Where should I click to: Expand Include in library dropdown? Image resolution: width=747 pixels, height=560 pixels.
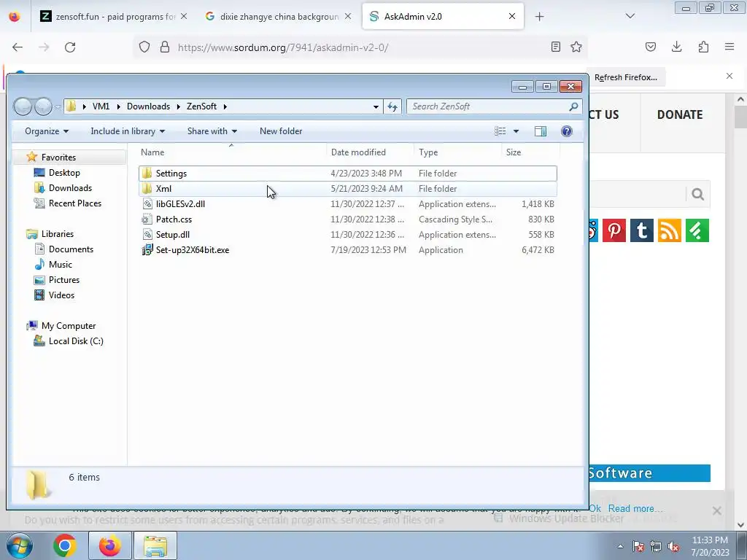pos(128,131)
